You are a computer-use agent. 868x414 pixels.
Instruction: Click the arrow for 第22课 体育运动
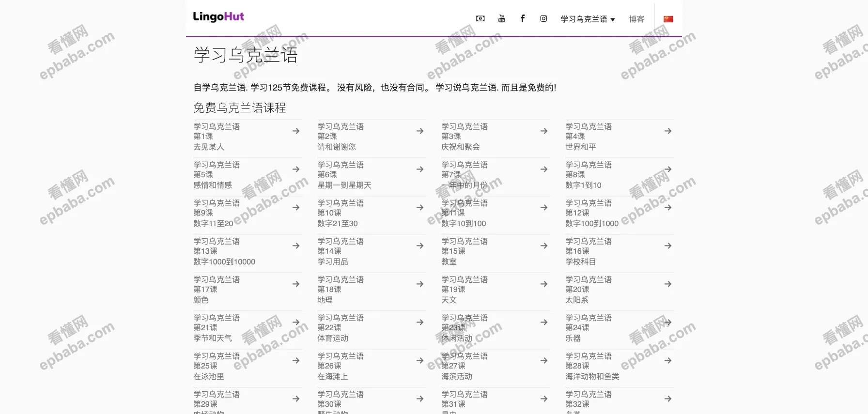(420, 322)
